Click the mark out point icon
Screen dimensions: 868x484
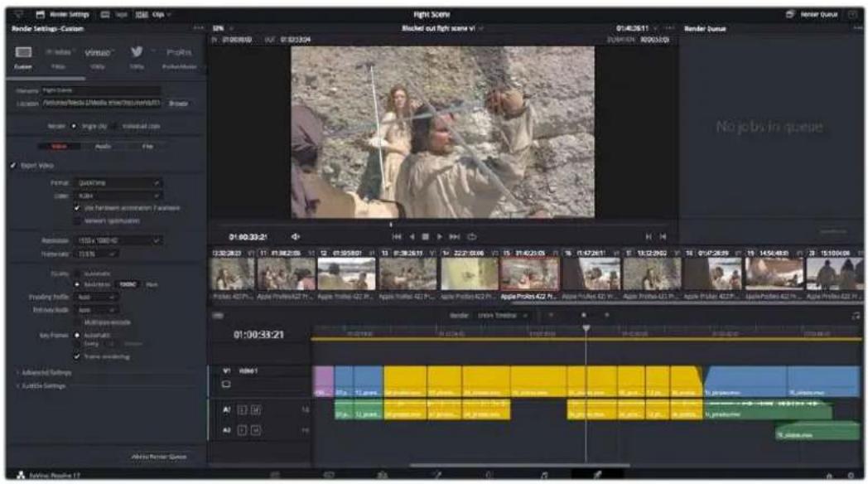click(x=663, y=236)
